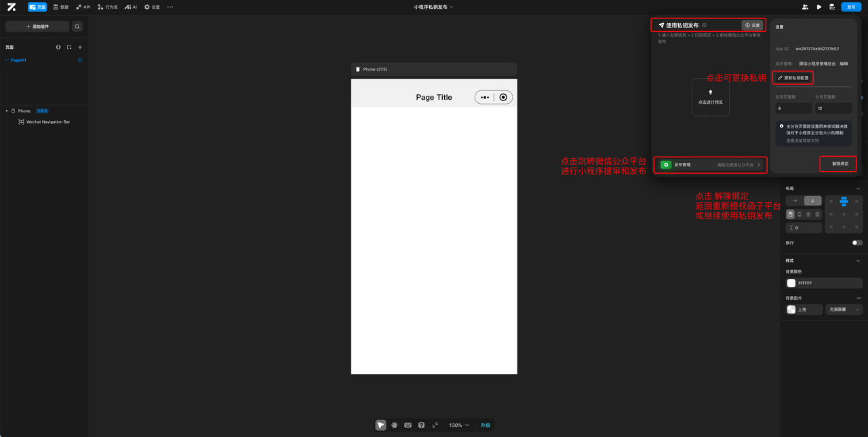Open 发布管理 row to WeChat platform
The height and width of the screenshot is (437, 868).
coord(710,164)
